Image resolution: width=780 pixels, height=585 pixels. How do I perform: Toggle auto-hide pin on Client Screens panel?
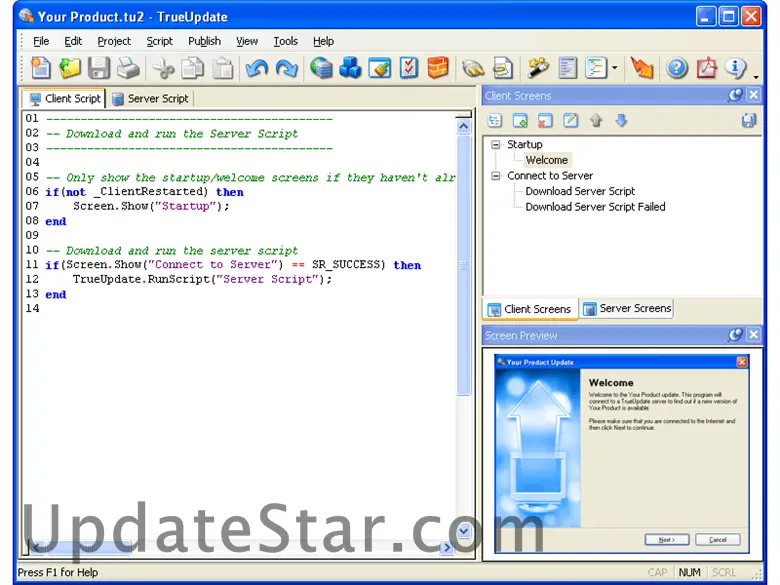click(x=735, y=95)
